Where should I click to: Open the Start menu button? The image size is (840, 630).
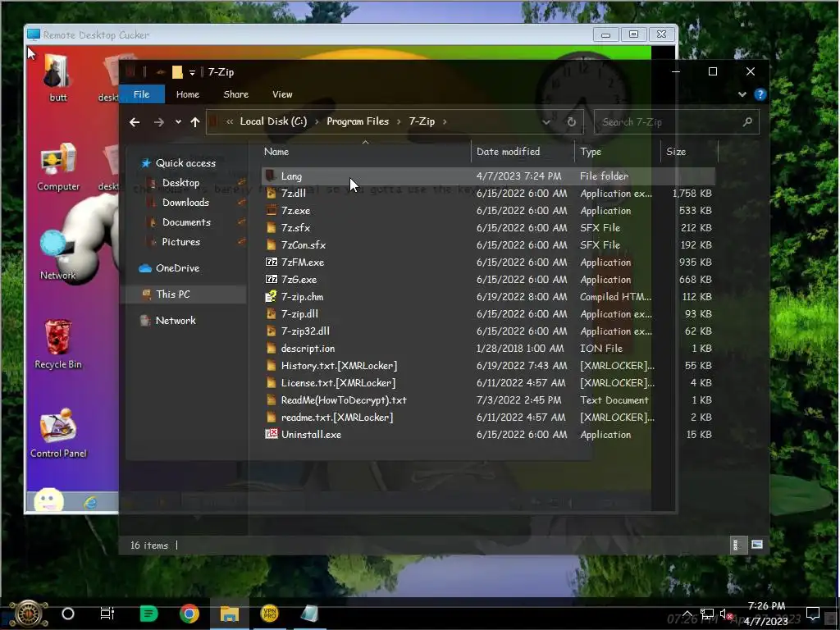tap(29, 614)
